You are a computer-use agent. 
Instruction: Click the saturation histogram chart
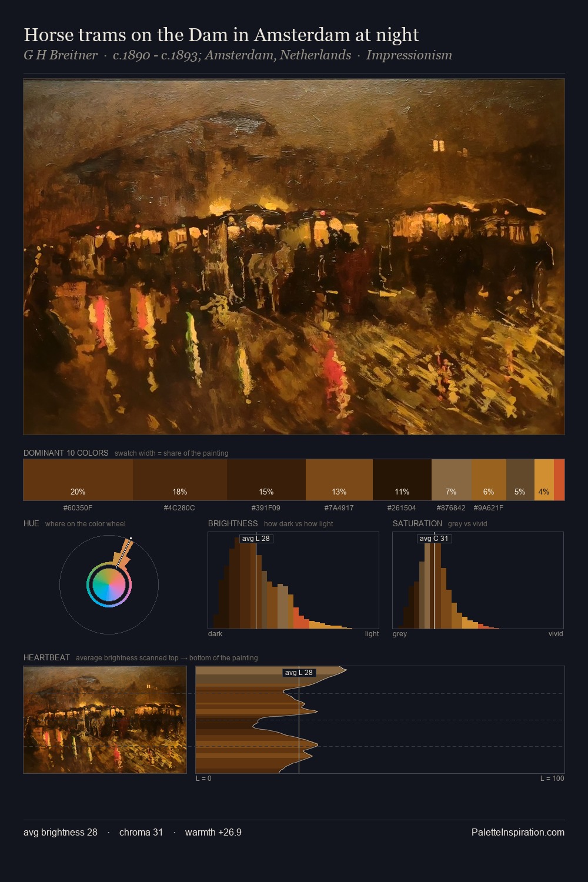478,580
